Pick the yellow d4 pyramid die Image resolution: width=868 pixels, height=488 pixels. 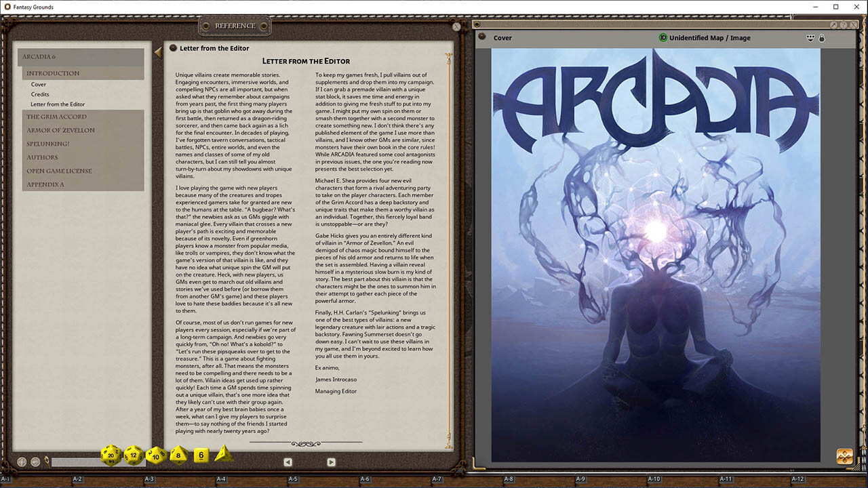click(x=223, y=454)
